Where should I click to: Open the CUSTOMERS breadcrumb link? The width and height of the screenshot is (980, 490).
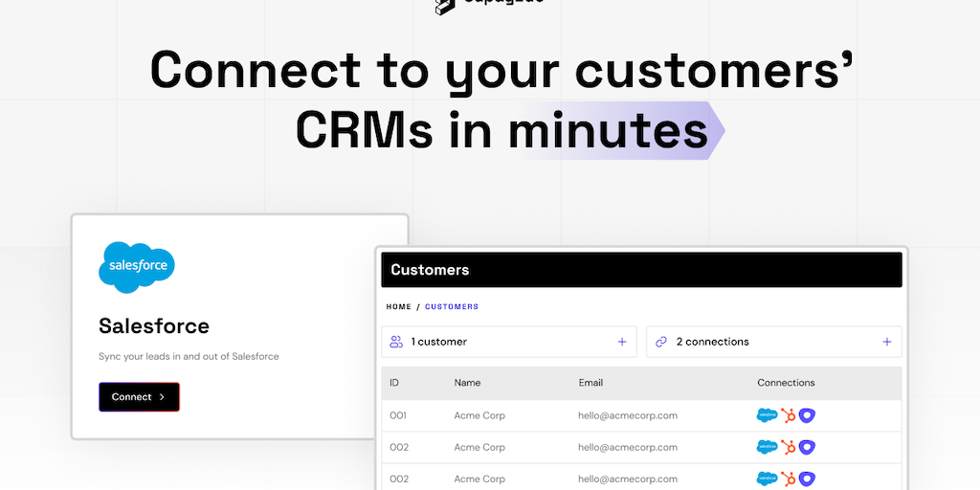coord(452,307)
